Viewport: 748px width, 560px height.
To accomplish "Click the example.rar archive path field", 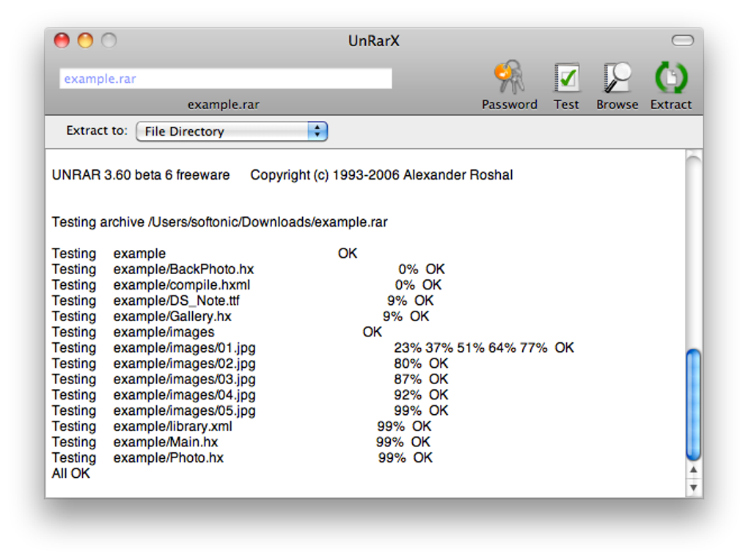I will [x=226, y=78].
